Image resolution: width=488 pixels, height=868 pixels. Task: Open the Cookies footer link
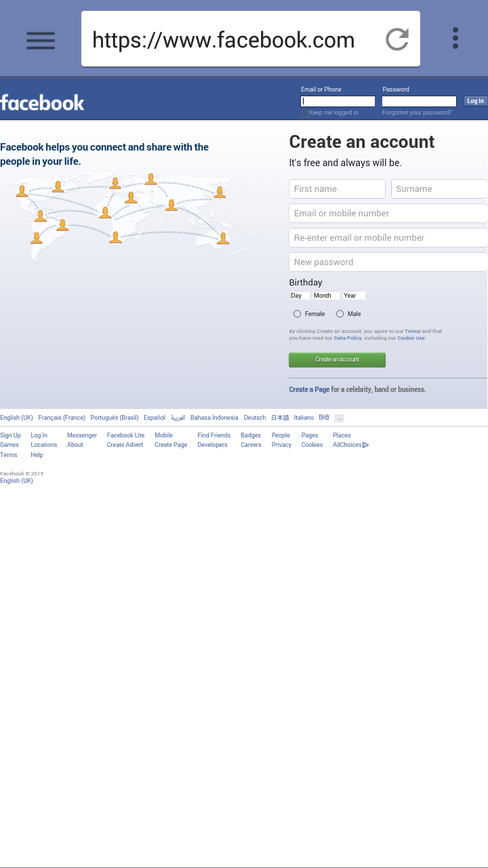point(312,445)
